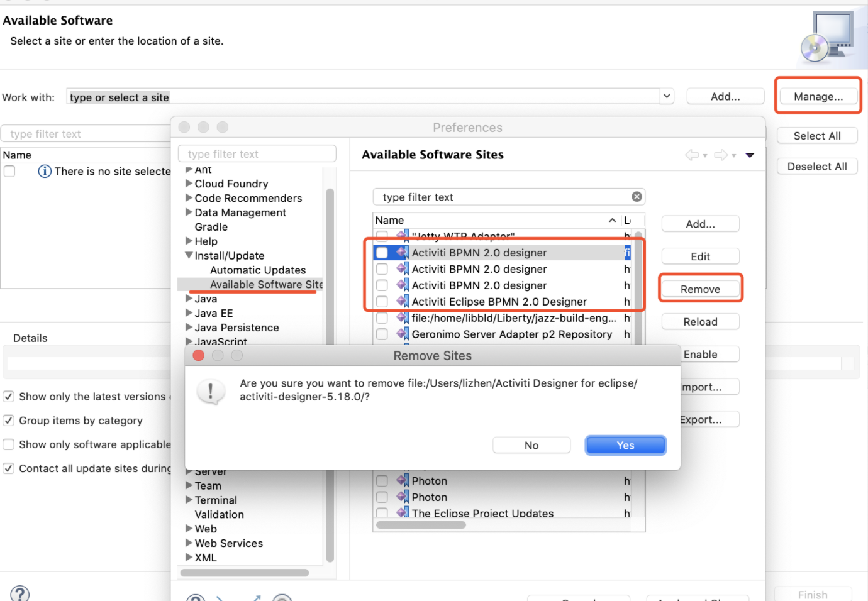The height and width of the screenshot is (601, 868).
Task: Click the preferences tree horizontal scrollbar
Action: [244, 573]
